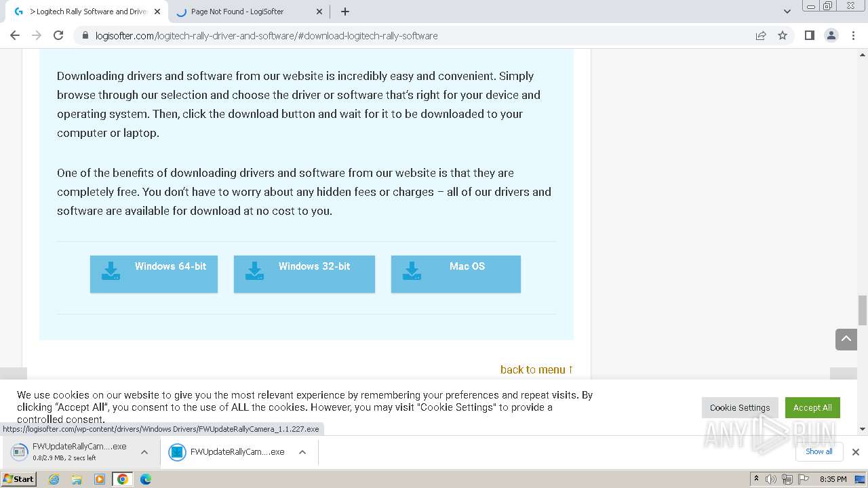Screen dimensions: 868x488
Task: Click the download icon on Mac OS button
Action: (412, 271)
